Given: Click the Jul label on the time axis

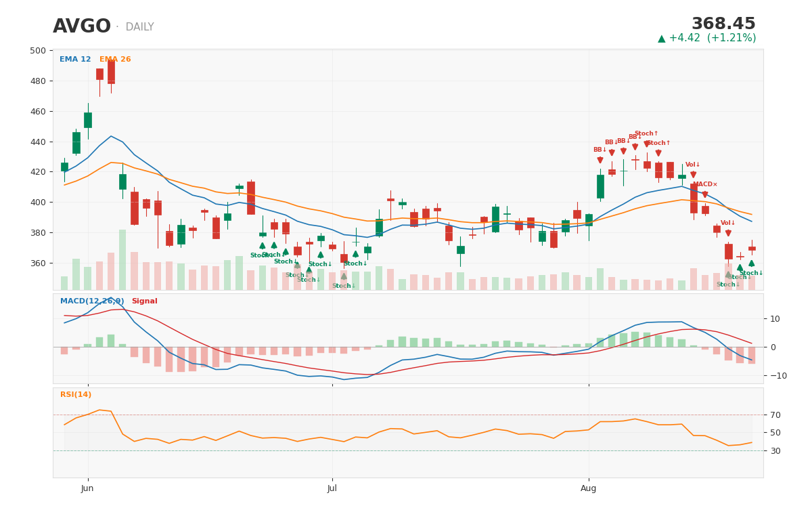Looking at the screenshot, I should tap(332, 488).
